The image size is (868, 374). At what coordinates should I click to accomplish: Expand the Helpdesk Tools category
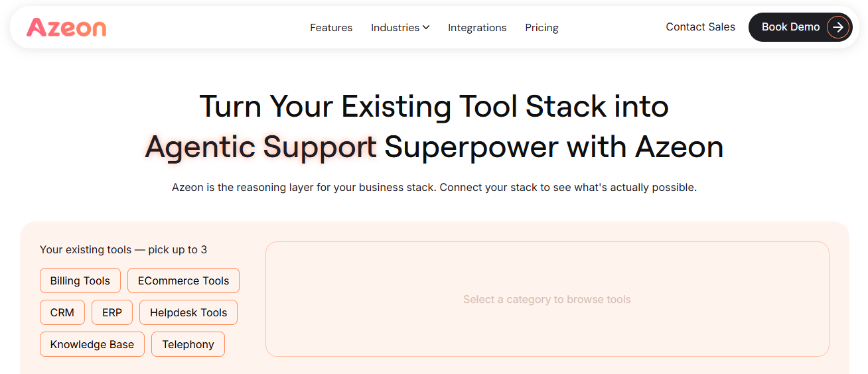click(188, 312)
